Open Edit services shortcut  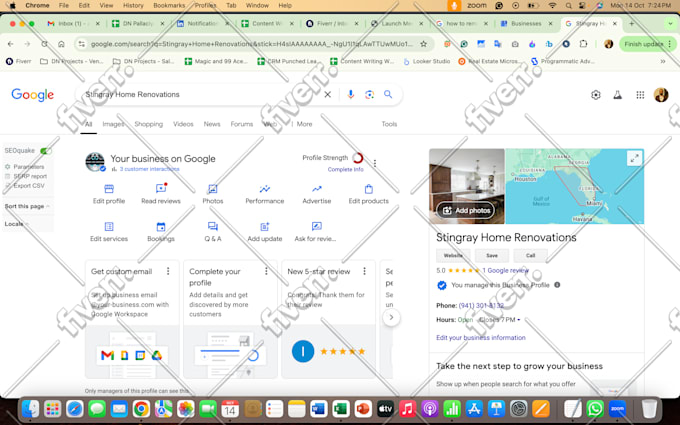pos(109,232)
